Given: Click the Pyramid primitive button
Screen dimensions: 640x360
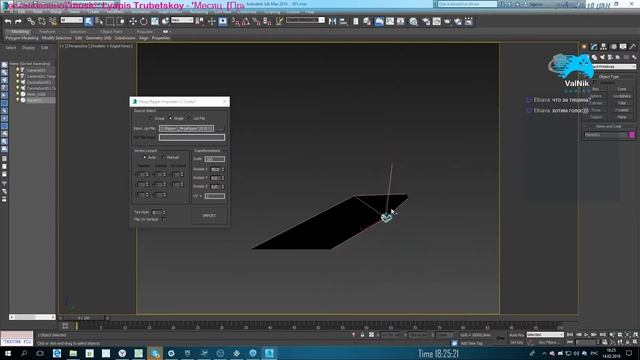Looking at the screenshot, I should coord(622,110).
